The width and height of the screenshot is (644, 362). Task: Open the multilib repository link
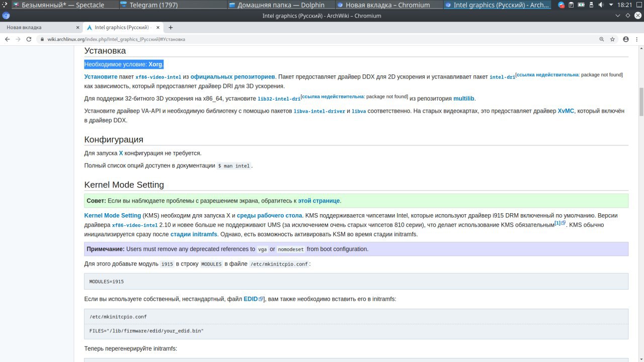(x=463, y=99)
